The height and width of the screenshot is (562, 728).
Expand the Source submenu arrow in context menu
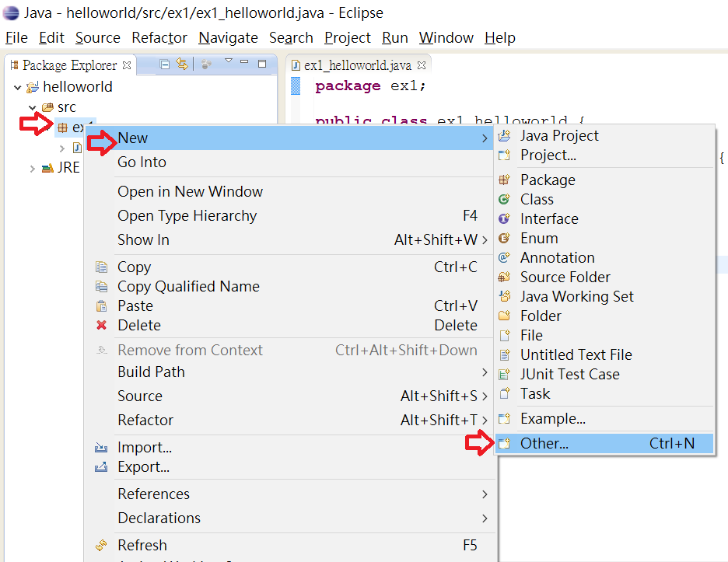(x=485, y=396)
